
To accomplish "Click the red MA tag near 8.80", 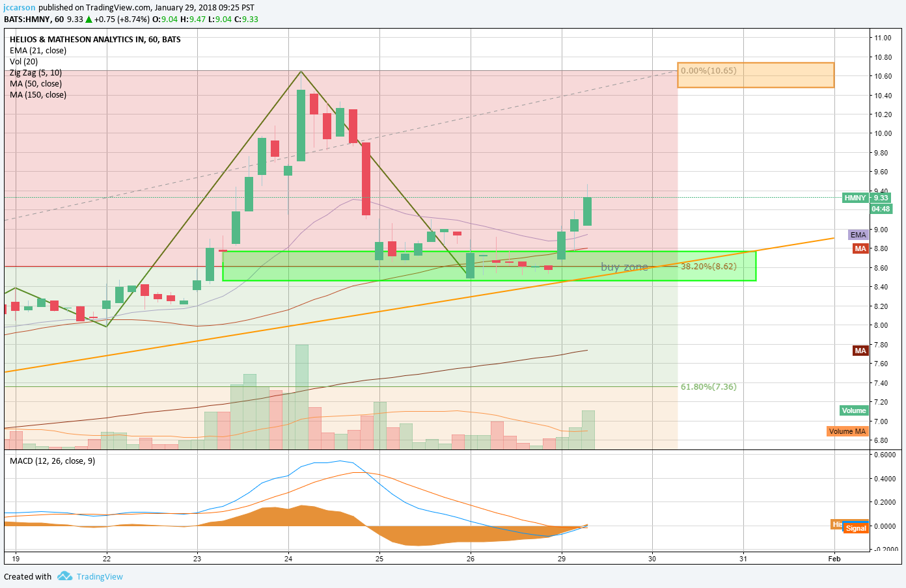I will point(860,248).
